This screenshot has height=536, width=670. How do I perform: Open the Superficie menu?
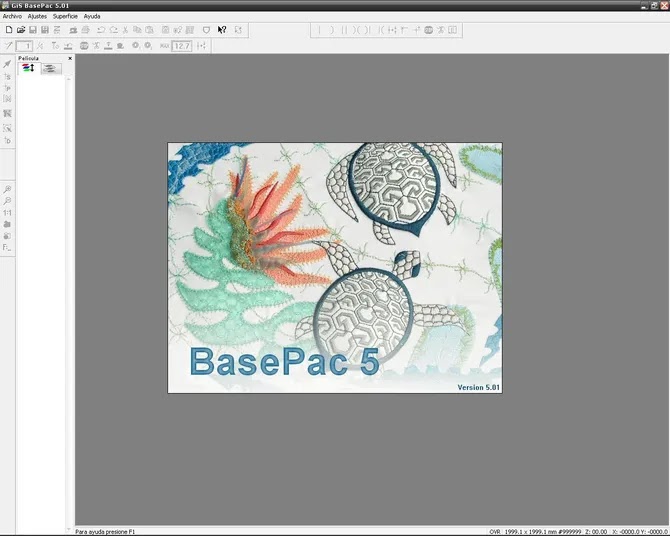tap(65, 16)
